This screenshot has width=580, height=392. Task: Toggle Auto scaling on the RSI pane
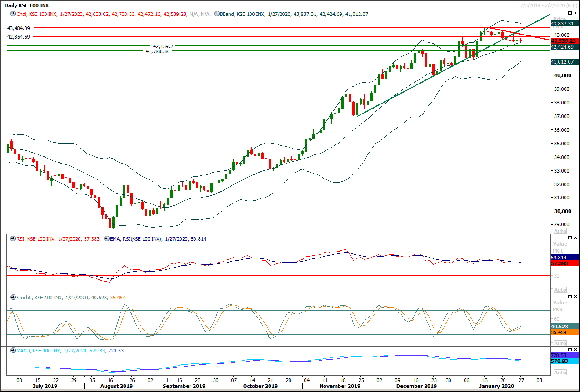[x=560, y=289]
